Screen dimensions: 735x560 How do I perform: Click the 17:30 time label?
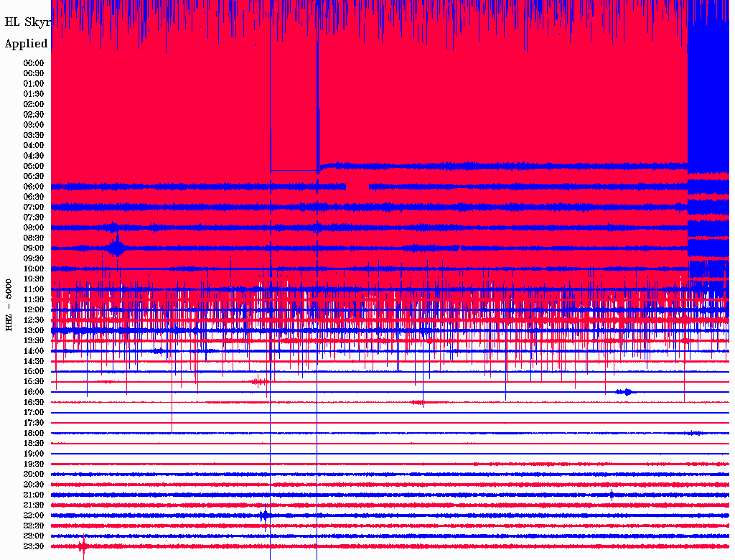(34, 423)
